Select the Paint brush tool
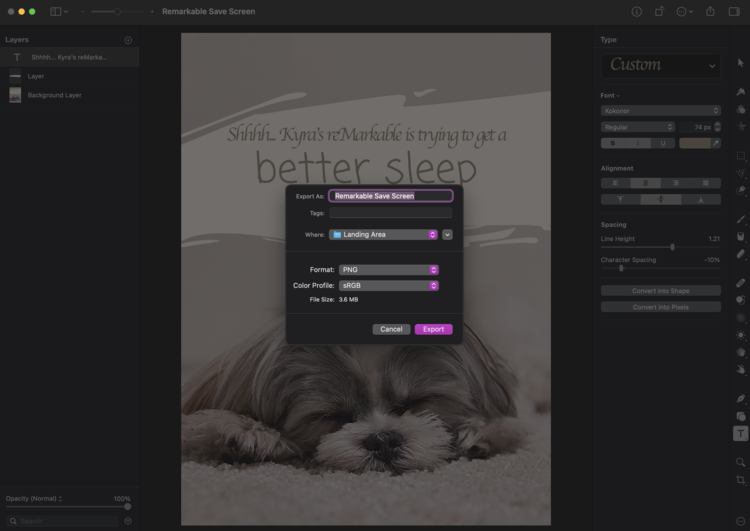The height and width of the screenshot is (531, 750). (x=740, y=219)
